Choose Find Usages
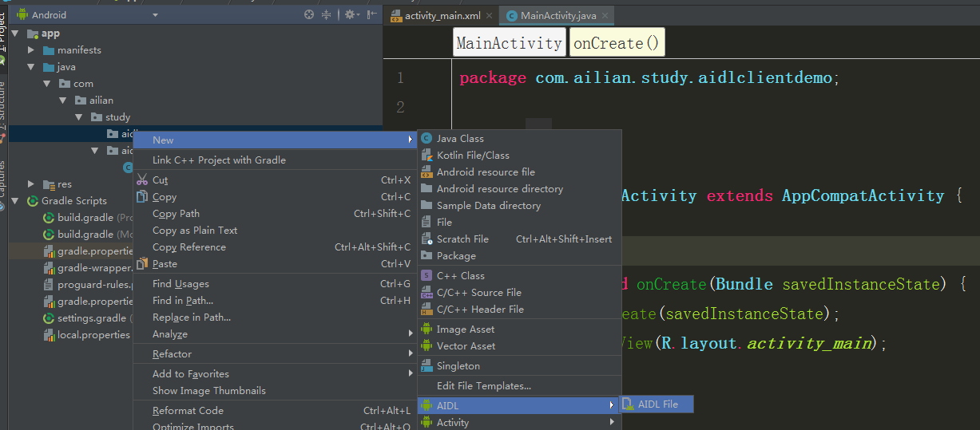The height and width of the screenshot is (430, 980). click(276, 284)
